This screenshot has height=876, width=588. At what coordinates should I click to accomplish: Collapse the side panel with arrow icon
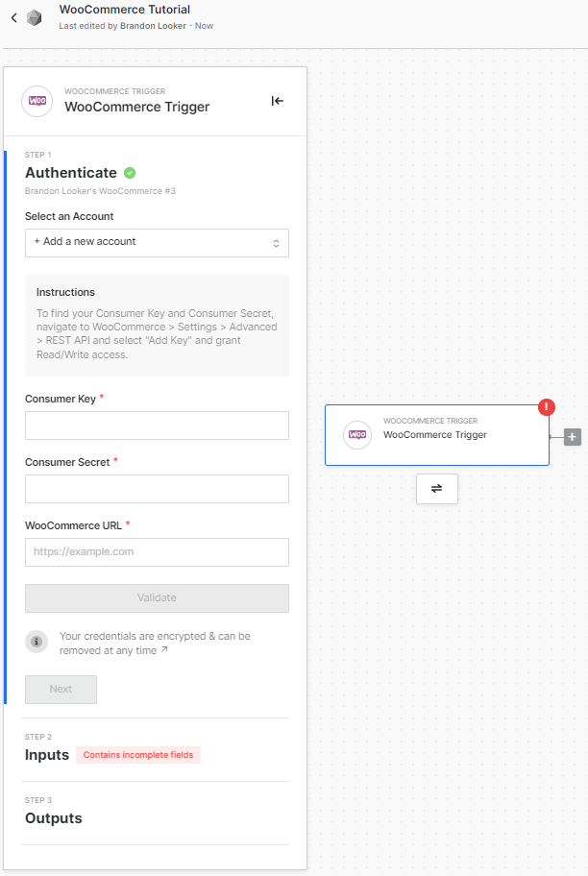277,101
